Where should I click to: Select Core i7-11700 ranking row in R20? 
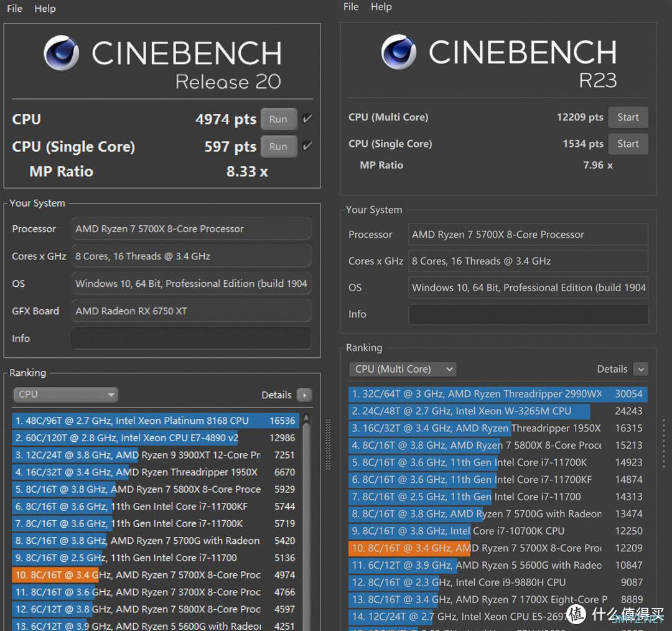click(156, 558)
